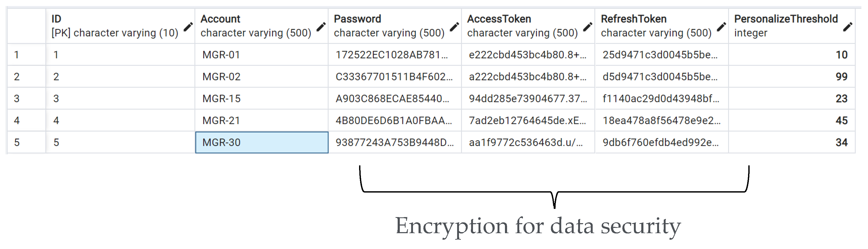Viewport: 868px width, 249px height.
Task: Select row number 3 header
Action: (x=26, y=99)
